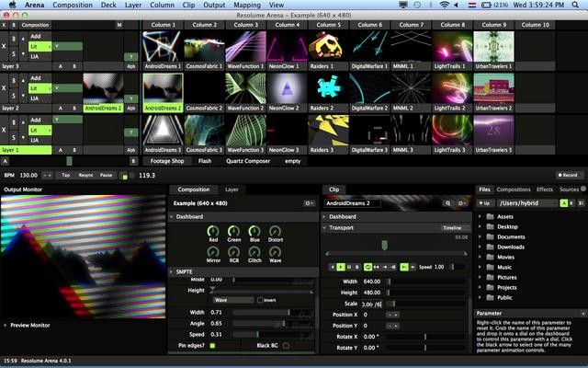
Task: Open the Clip panel gear settings menu
Action: [462, 203]
